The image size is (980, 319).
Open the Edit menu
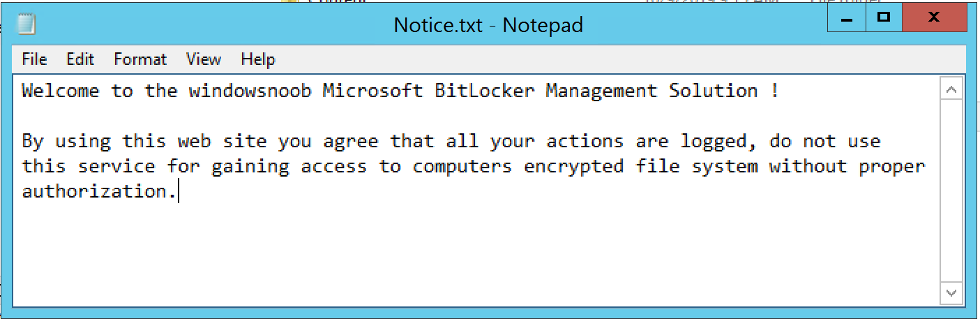[x=80, y=59]
